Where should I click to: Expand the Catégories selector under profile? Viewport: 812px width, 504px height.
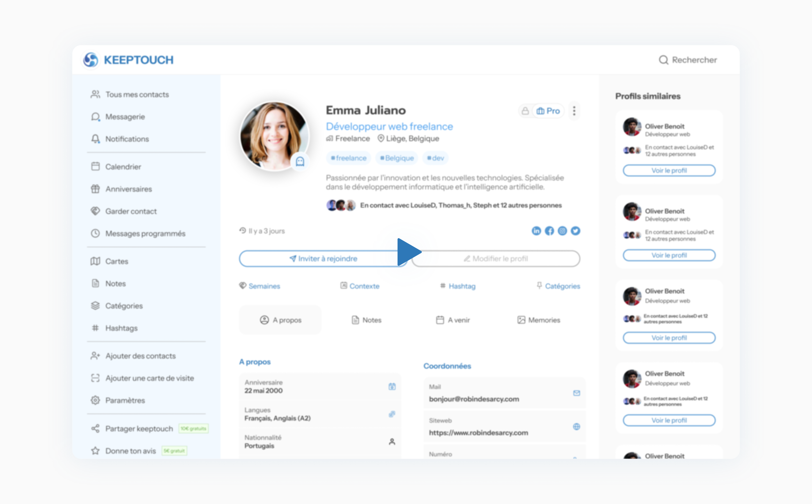click(x=558, y=286)
